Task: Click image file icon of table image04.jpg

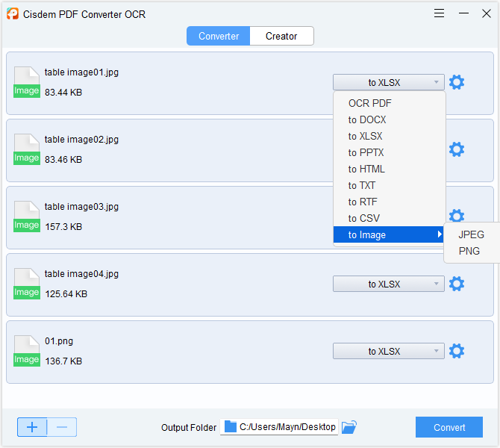Action: click(27, 284)
